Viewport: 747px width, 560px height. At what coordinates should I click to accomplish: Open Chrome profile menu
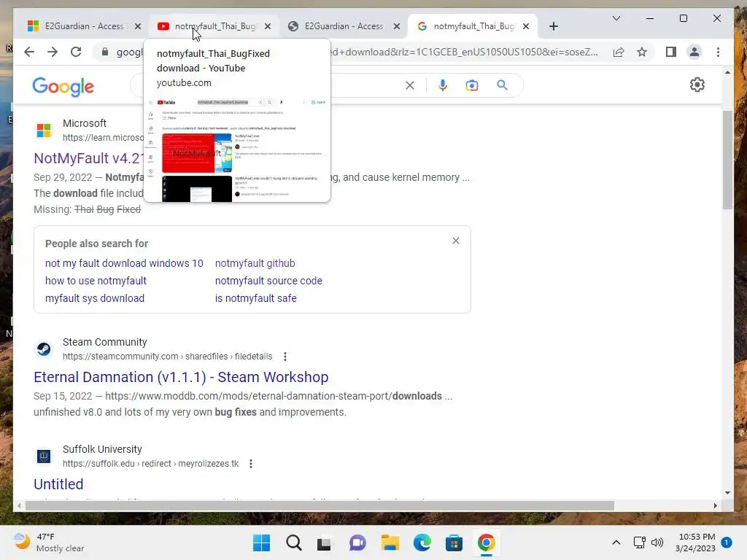pos(694,52)
